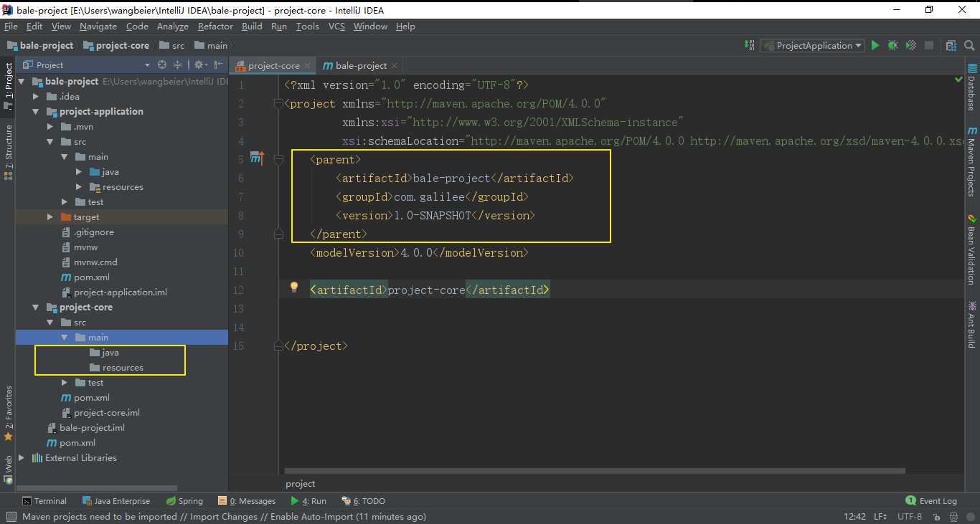Image resolution: width=980 pixels, height=524 pixels.
Task: Expand the .mvn folder
Action: point(50,126)
